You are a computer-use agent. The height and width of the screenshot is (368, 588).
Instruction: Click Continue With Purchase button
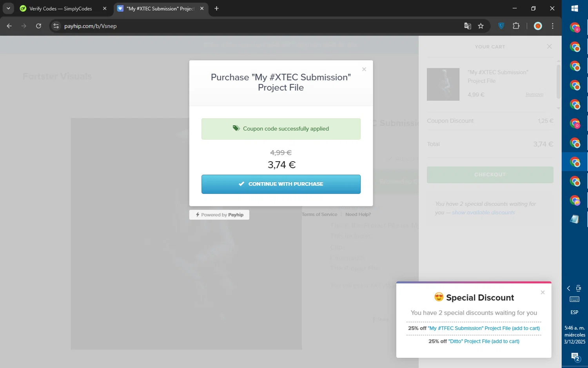(281, 184)
